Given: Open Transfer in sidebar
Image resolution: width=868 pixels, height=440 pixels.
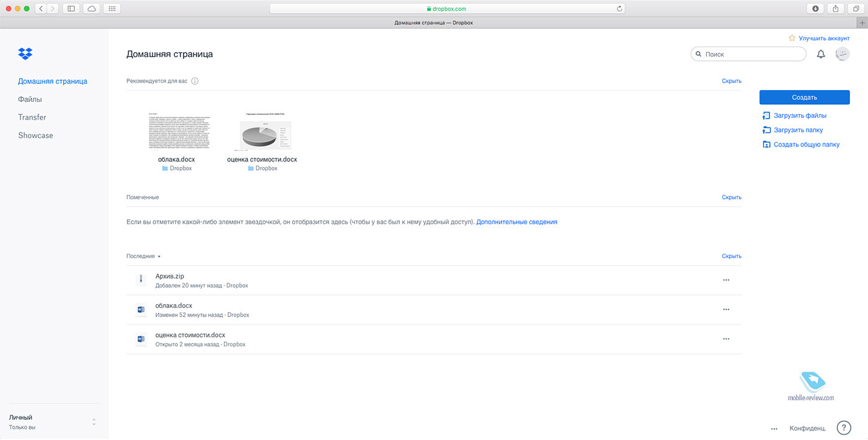Looking at the screenshot, I should 32,117.
